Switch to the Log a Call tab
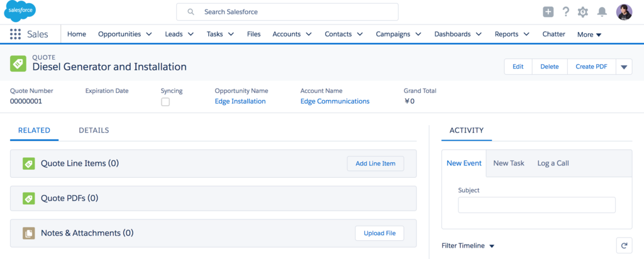This screenshot has height=259, width=644. pos(553,163)
